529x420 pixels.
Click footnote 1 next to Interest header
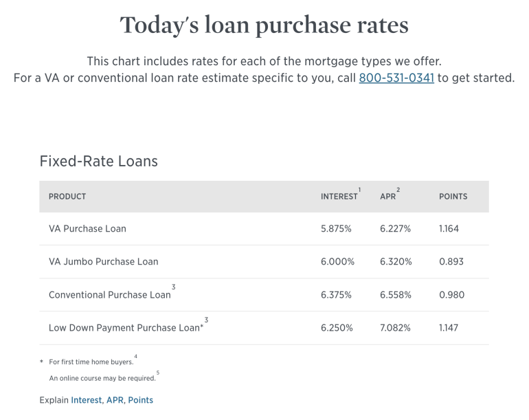coord(359,190)
